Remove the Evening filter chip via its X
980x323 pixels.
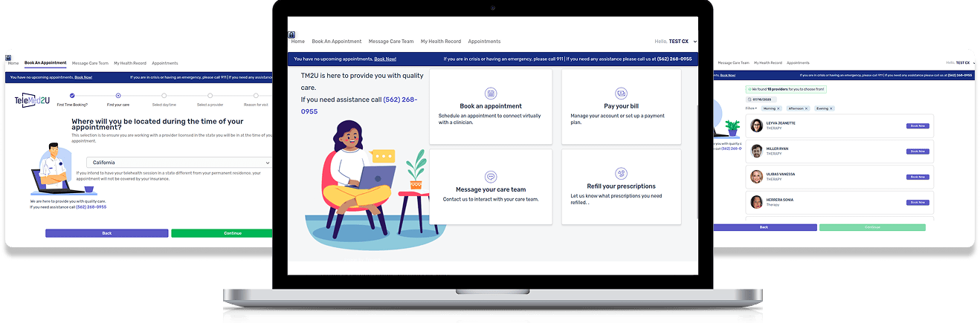tap(831, 108)
